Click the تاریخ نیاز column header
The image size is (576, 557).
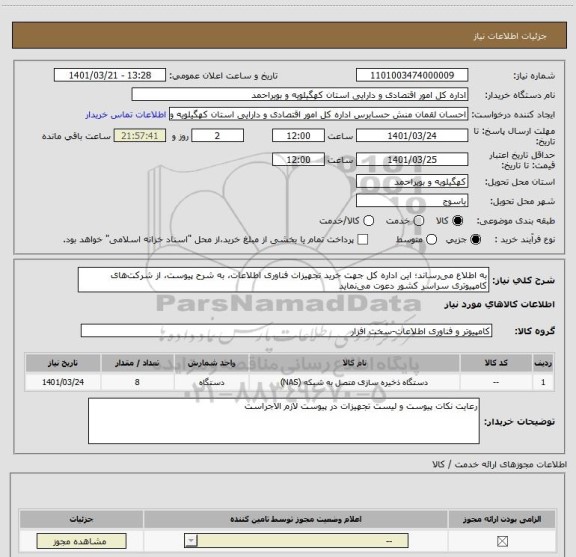coord(63,363)
